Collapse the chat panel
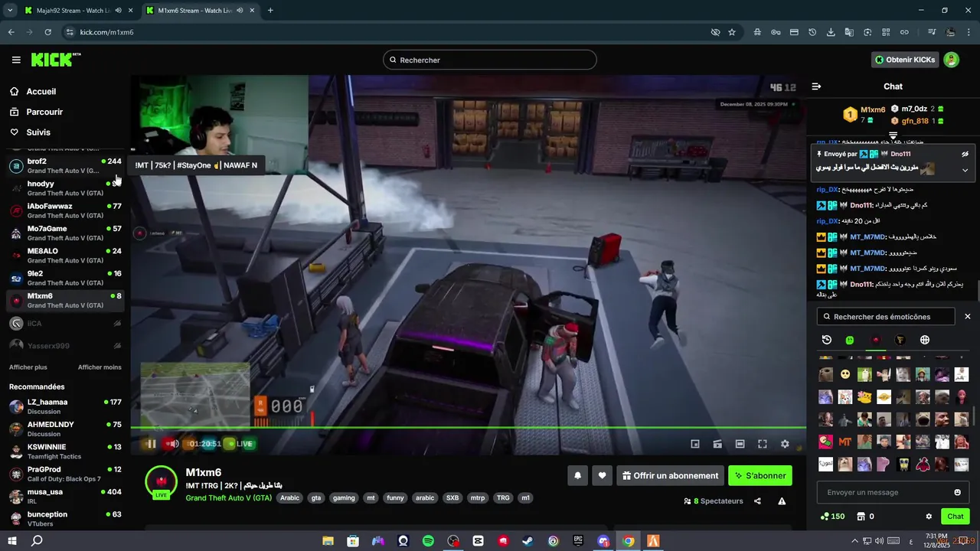This screenshot has height=551, width=980. [816, 86]
